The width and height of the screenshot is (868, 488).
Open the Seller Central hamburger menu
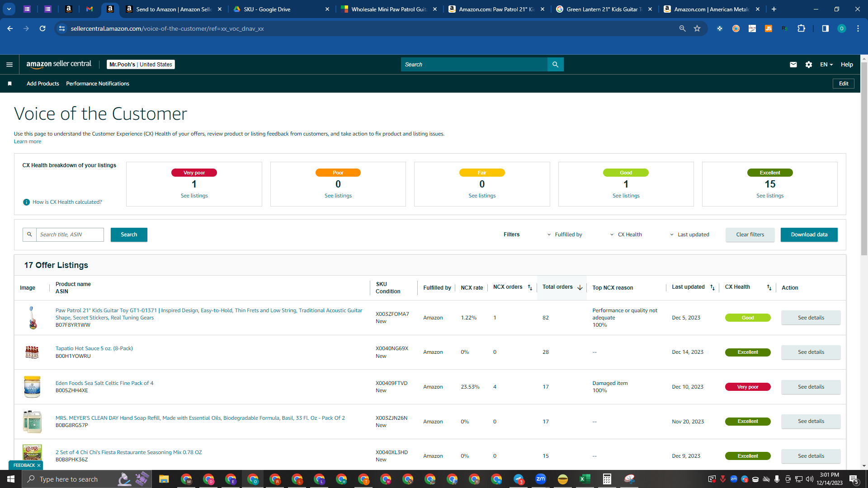click(x=9, y=65)
